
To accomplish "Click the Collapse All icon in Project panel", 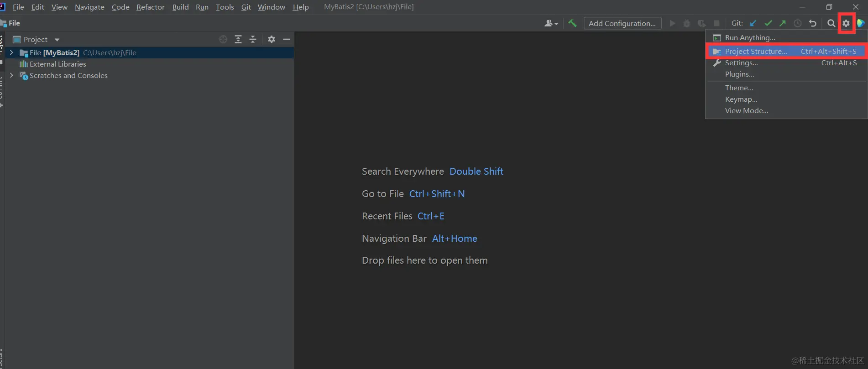I will click(253, 39).
